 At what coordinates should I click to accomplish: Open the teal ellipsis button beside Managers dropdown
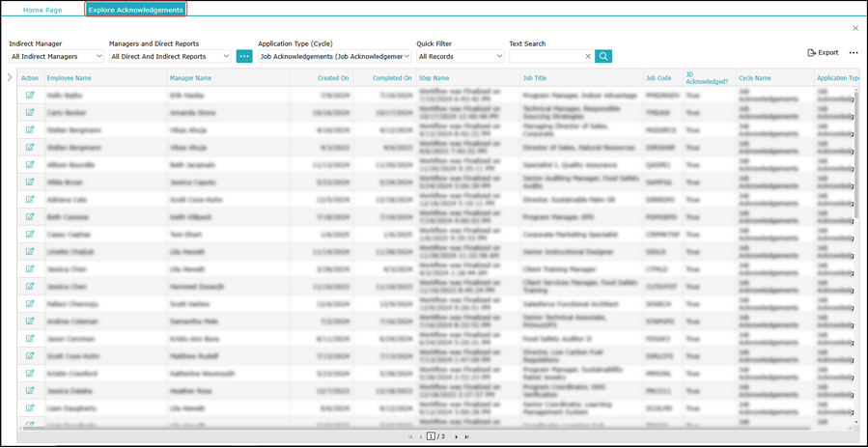tap(244, 57)
